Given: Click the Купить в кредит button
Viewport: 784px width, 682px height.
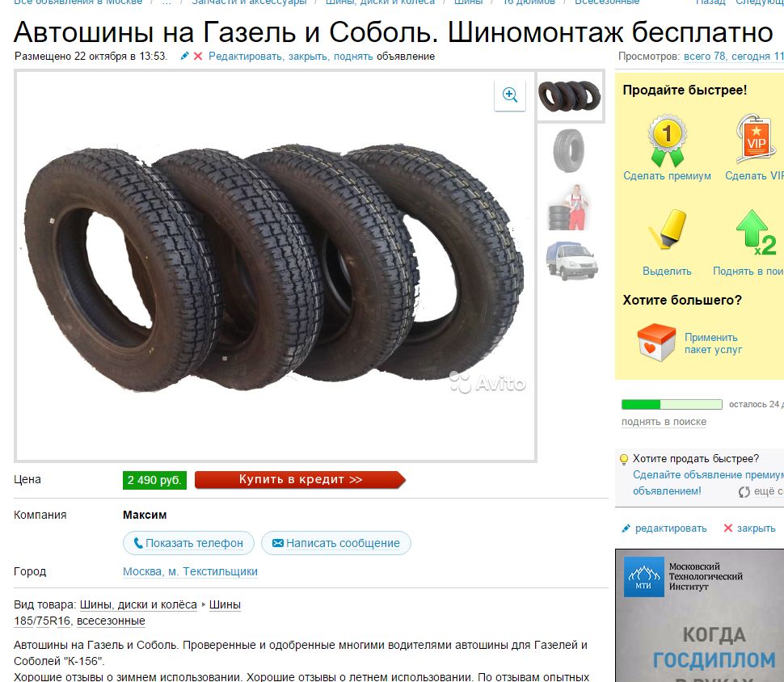Looking at the screenshot, I should pos(300,479).
